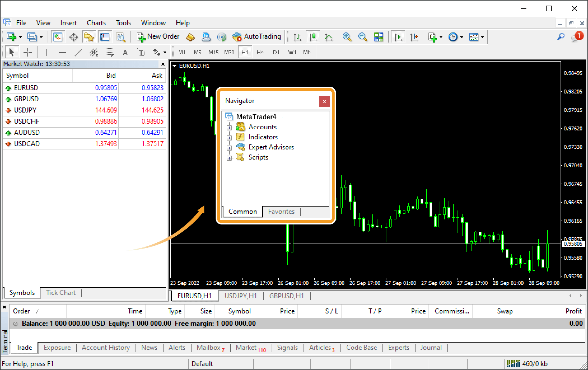Close the Navigator panel

(x=324, y=101)
